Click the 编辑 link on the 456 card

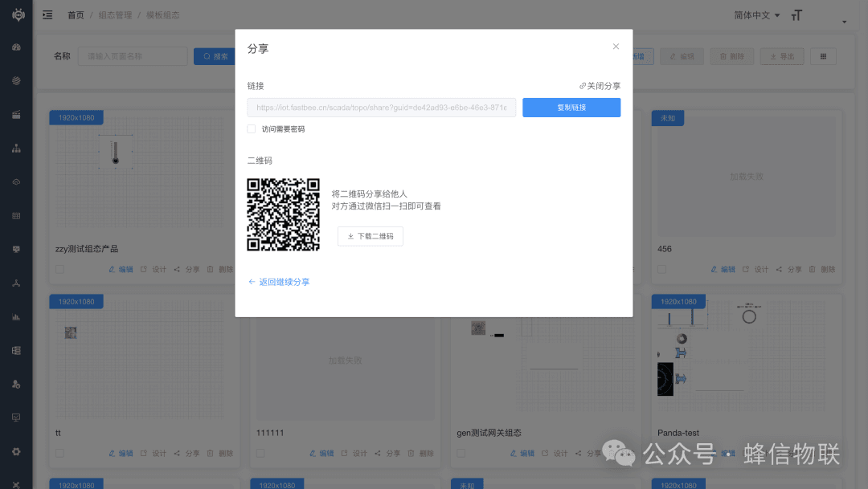coord(723,270)
